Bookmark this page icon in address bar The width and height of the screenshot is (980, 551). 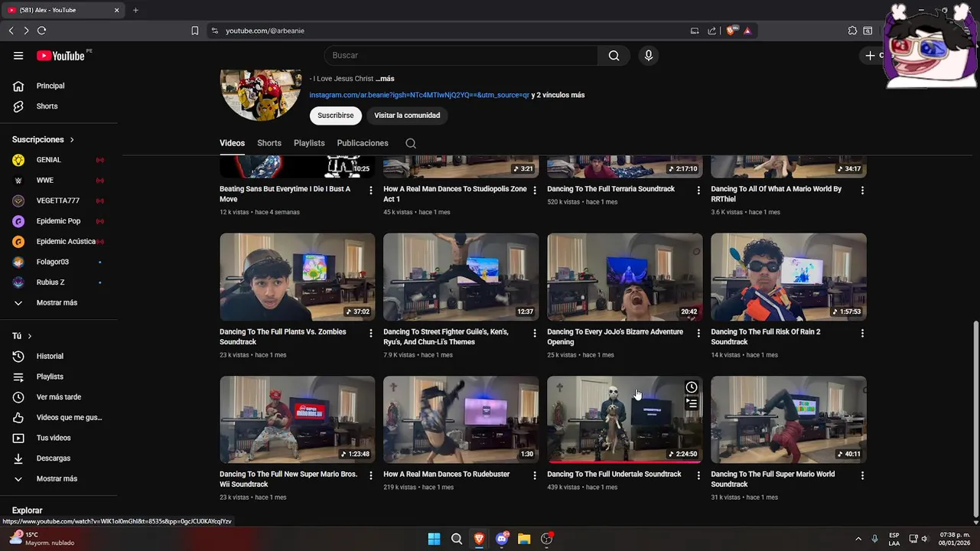click(x=195, y=31)
